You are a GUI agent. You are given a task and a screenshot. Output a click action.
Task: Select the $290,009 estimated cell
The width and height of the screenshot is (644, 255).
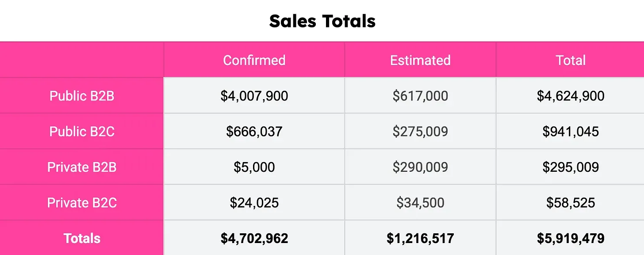[420, 167]
